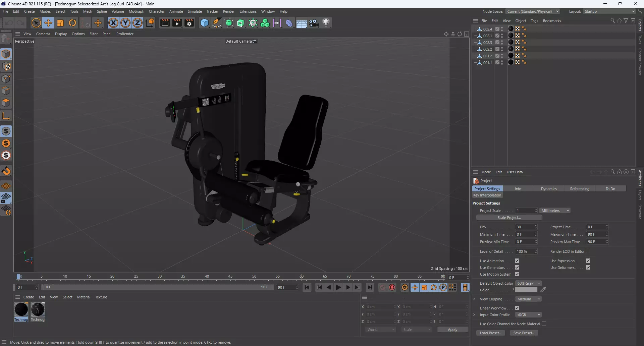Toggle viewport maximize icon
The height and width of the screenshot is (346, 644).
tap(467, 34)
